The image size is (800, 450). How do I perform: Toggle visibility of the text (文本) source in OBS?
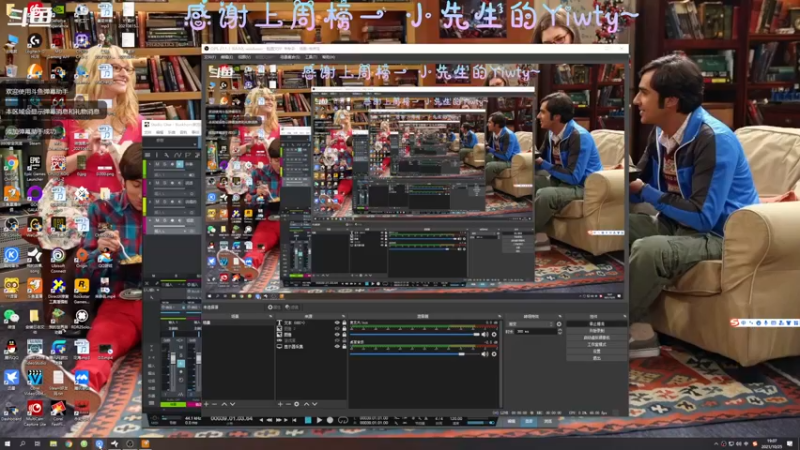pyautogui.click(x=337, y=323)
